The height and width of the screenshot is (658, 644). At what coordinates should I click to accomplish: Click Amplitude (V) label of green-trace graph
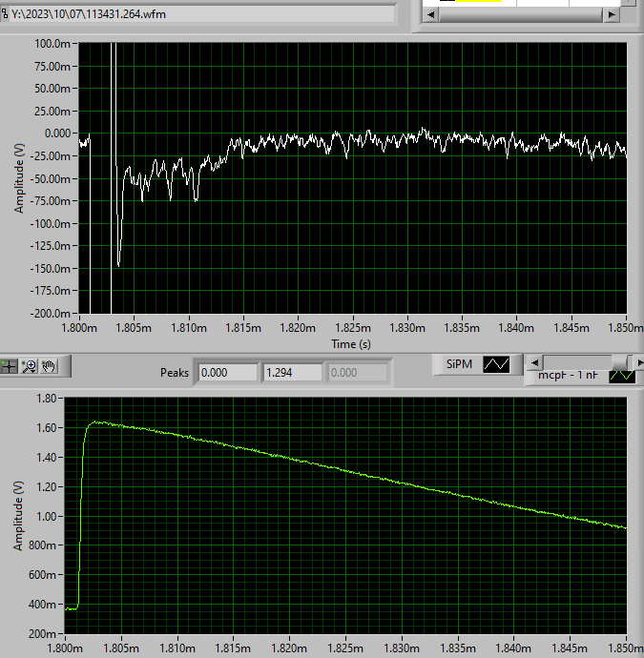[x=17, y=516]
